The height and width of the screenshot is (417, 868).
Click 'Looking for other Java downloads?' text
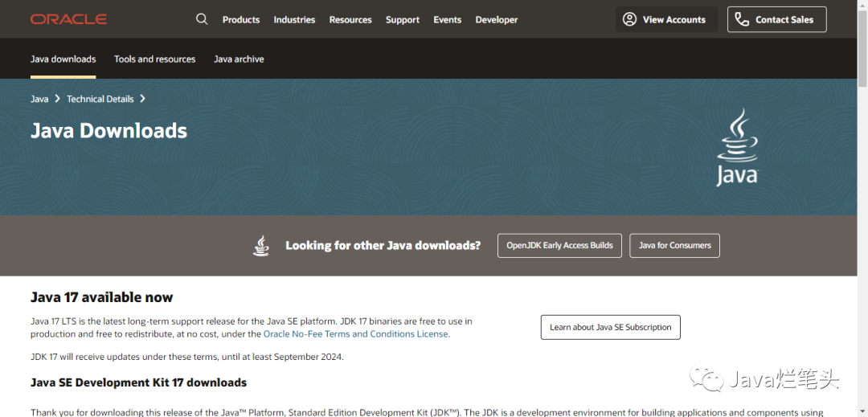[x=383, y=246]
